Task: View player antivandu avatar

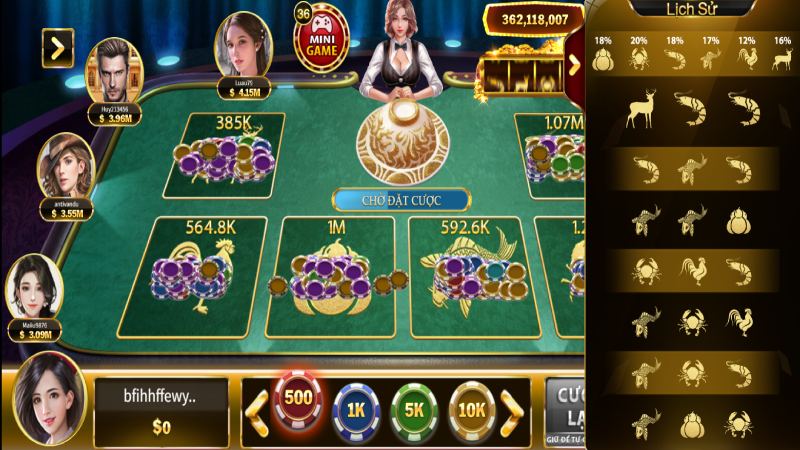Action: pyautogui.click(x=65, y=166)
